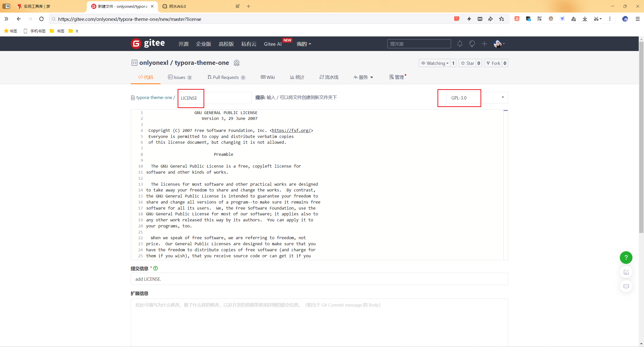This screenshot has height=347, width=644.
Task: Click the https://fsf.org/ link in editor
Action: click(291, 130)
